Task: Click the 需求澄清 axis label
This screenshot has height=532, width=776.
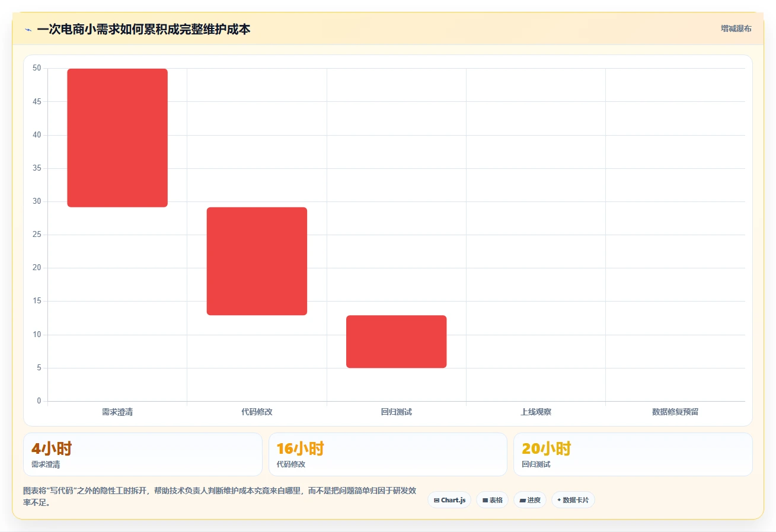Action: [x=117, y=412]
